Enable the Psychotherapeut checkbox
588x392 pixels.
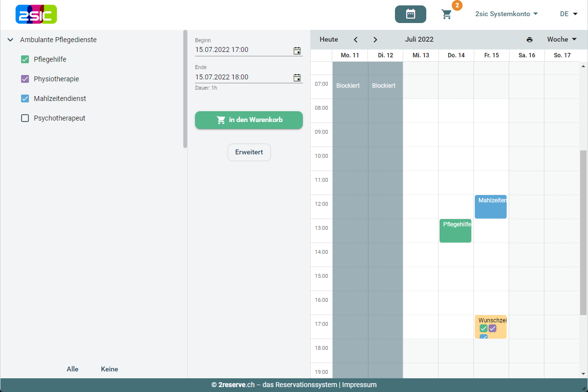pos(25,118)
